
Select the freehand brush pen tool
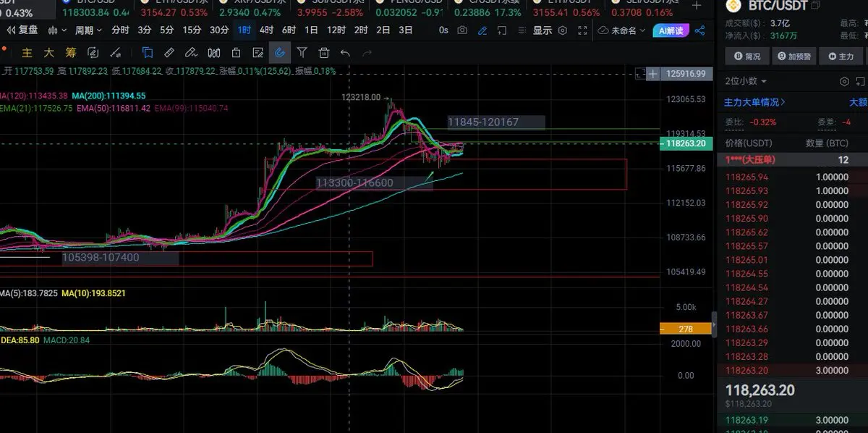191,52
